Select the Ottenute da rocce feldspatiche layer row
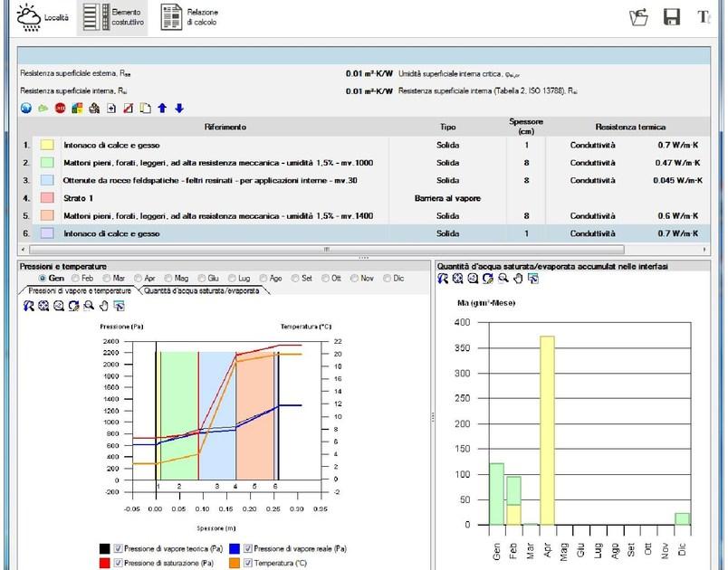The image size is (728, 570). [x=365, y=180]
